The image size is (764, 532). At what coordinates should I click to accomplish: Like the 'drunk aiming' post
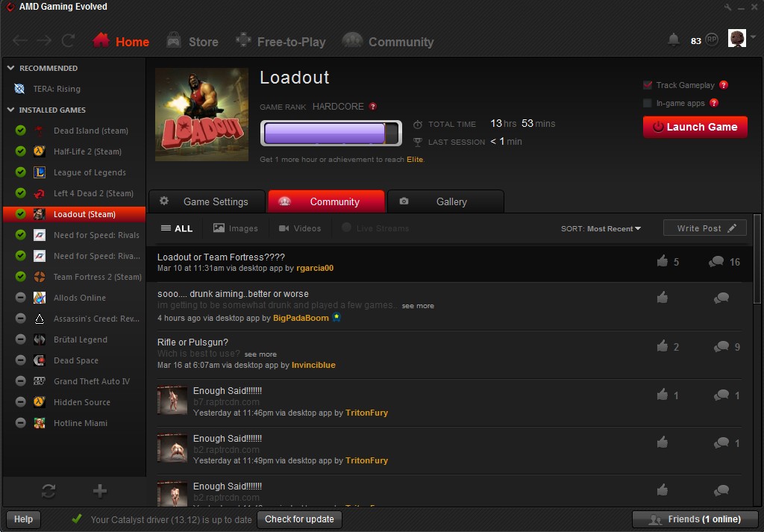pyautogui.click(x=663, y=297)
